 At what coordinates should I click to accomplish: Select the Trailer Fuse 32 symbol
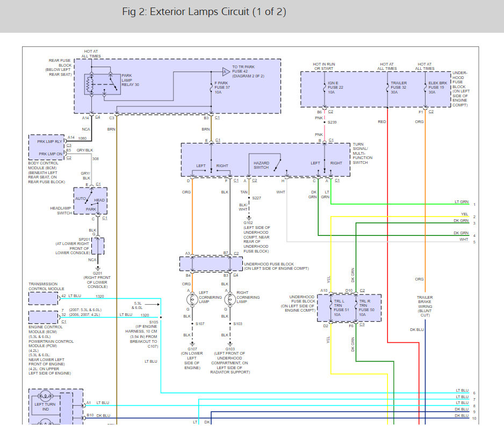[387, 88]
